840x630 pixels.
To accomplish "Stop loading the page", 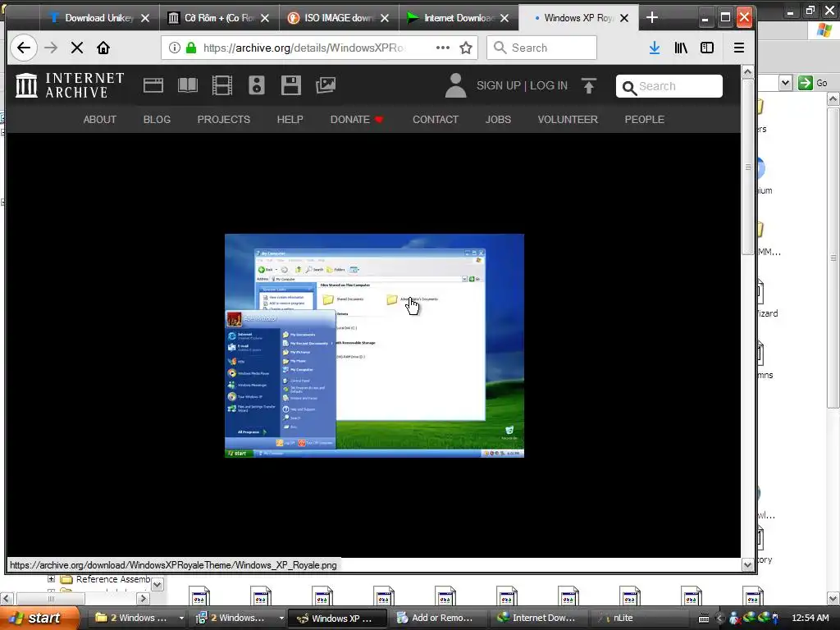I will coord(77,48).
